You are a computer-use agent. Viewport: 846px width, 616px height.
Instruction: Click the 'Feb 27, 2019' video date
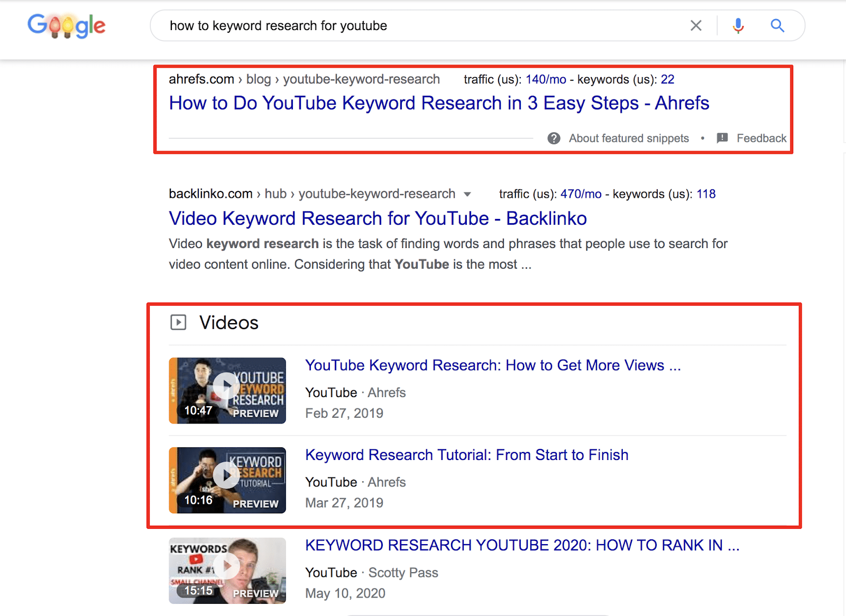point(344,413)
